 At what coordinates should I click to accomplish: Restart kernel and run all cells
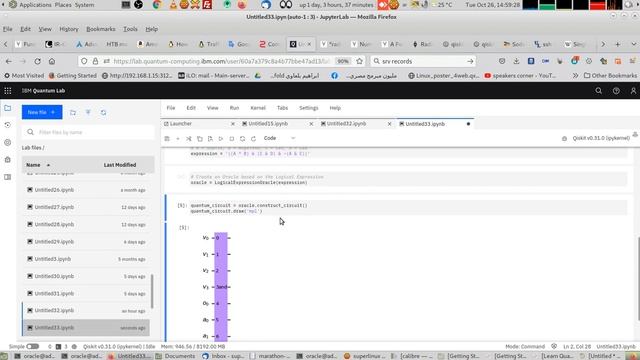pos(253,138)
